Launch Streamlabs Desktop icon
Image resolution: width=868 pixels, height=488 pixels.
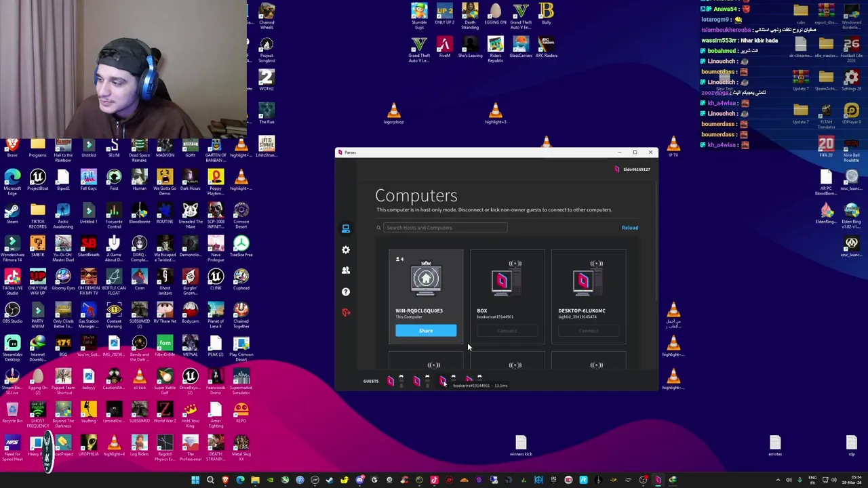tap(12, 347)
